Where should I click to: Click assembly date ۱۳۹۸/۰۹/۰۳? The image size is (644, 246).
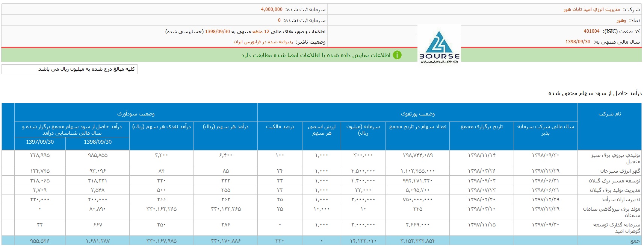[482, 181]
